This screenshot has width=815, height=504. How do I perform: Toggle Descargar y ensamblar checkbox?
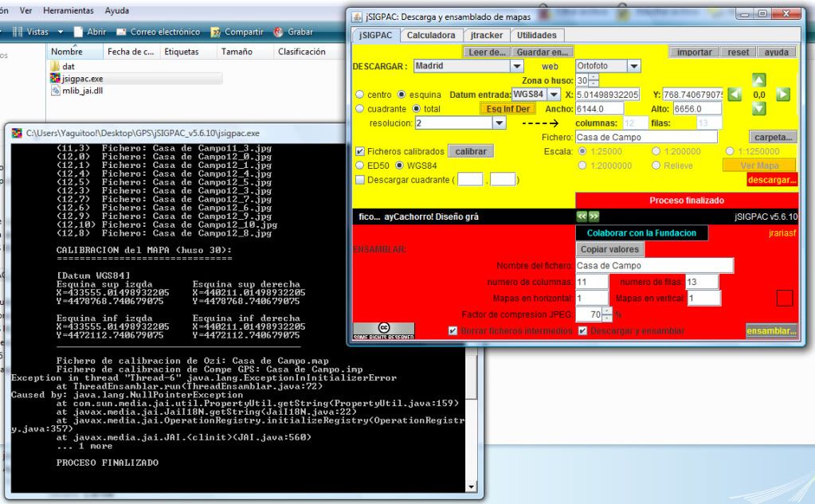point(582,330)
